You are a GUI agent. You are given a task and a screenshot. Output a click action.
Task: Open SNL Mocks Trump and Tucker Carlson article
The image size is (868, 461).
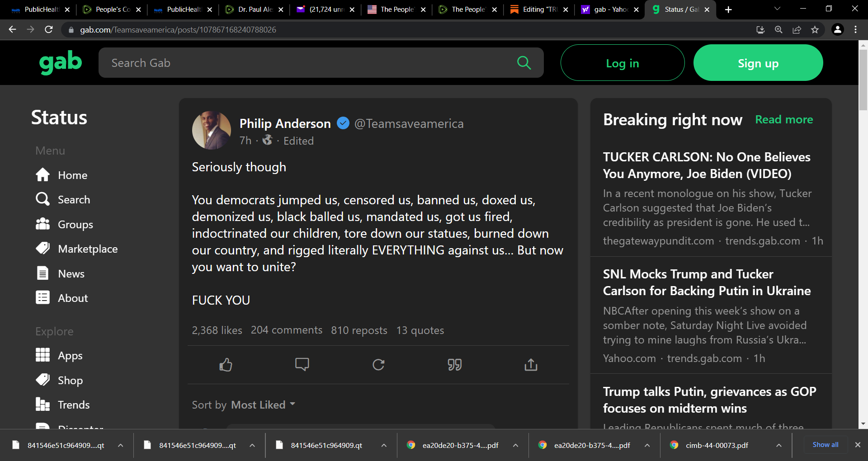tap(707, 282)
